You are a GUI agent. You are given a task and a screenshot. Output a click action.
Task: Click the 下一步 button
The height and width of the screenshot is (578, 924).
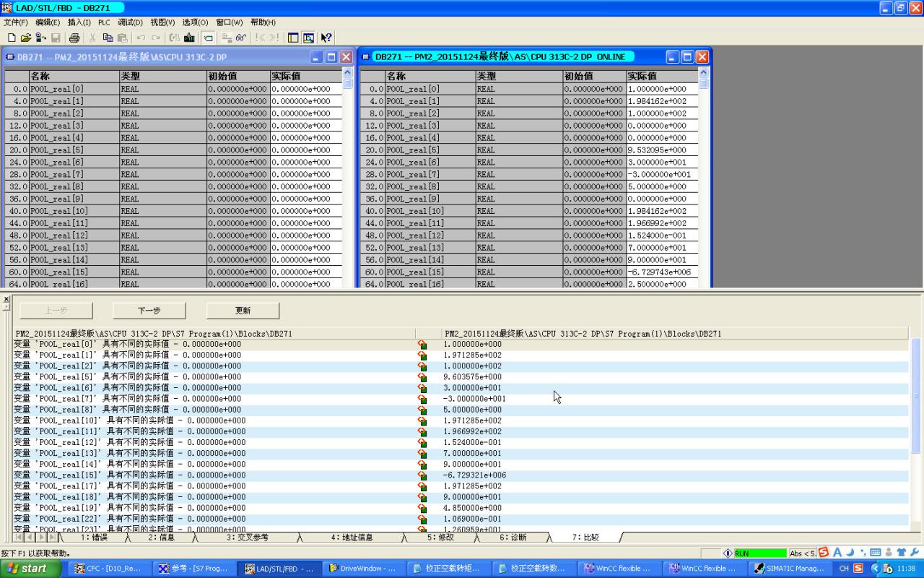click(x=149, y=311)
